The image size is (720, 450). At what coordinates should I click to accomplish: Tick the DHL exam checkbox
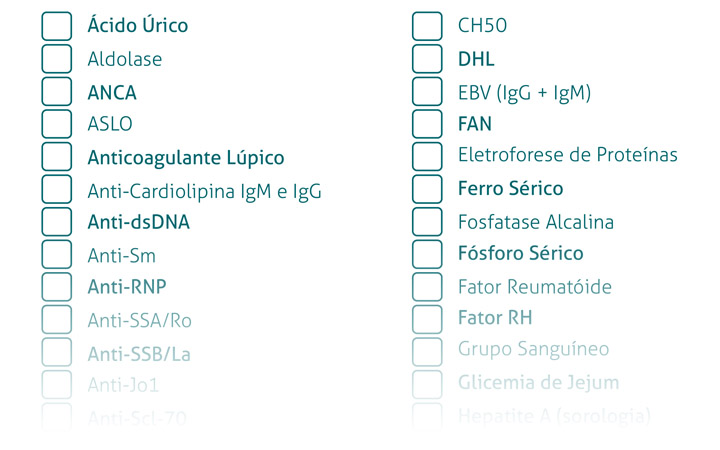[427, 59]
